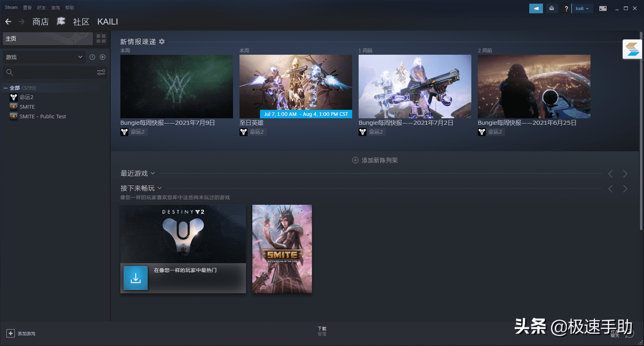The height and width of the screenshot is (346, 644).
Task: Click plus icon for new shelf
Action: tap(355, 160)
